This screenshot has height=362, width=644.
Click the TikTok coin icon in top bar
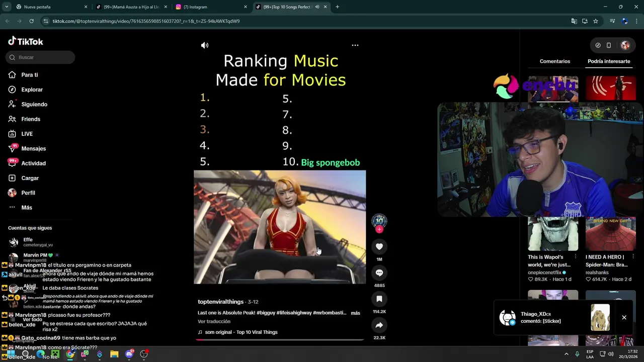tap(598, 45)
